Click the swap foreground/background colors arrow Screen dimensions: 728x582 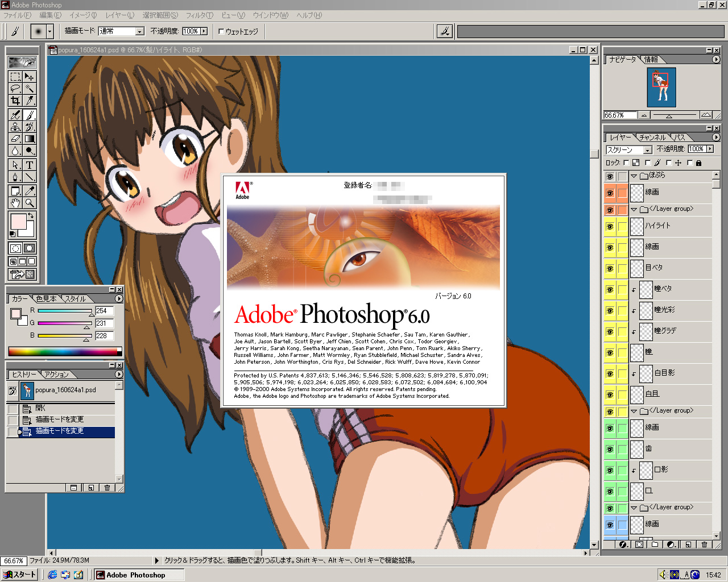[31, 216]
